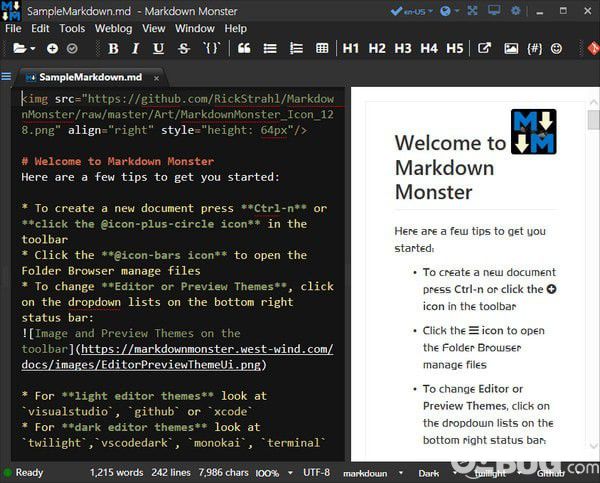
Task: Apply underline formatting with U icon
Action: 158,49
